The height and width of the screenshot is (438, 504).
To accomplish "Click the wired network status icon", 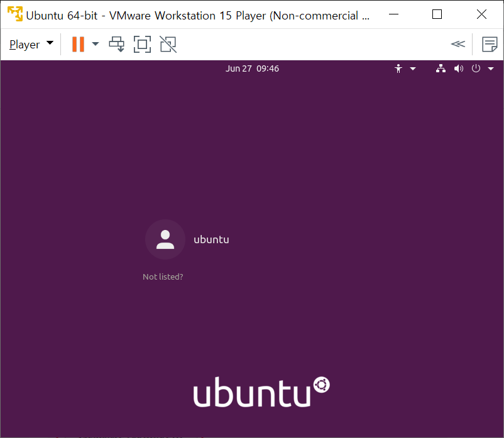I will [441, 68].
